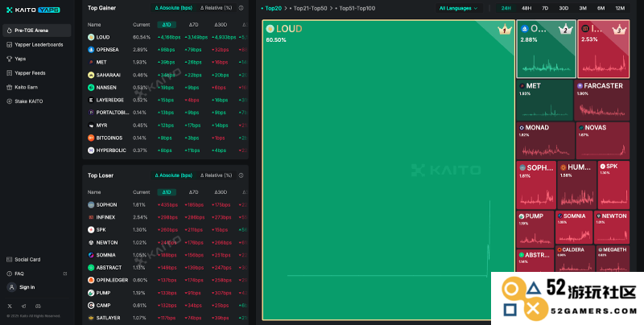Open the FARCASTER treemap tile
The image size is (644, 325).
click(601, 100)
